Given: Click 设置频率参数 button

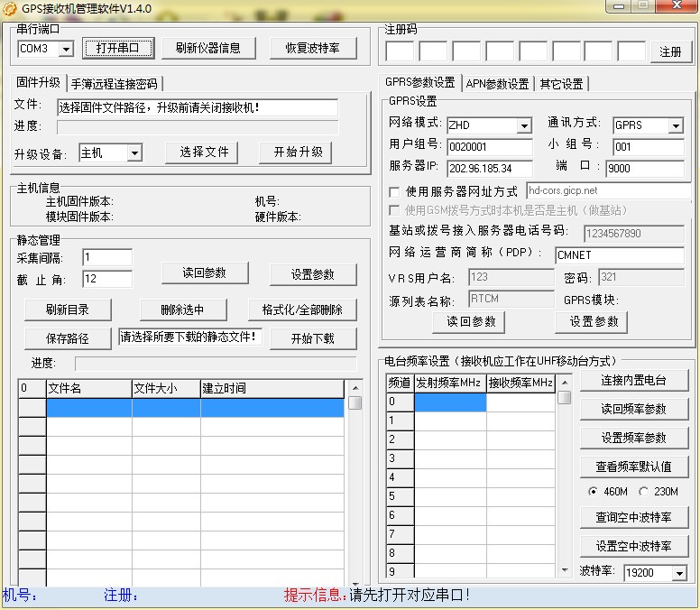Looking at the screenshot, I should coord(634,438).
